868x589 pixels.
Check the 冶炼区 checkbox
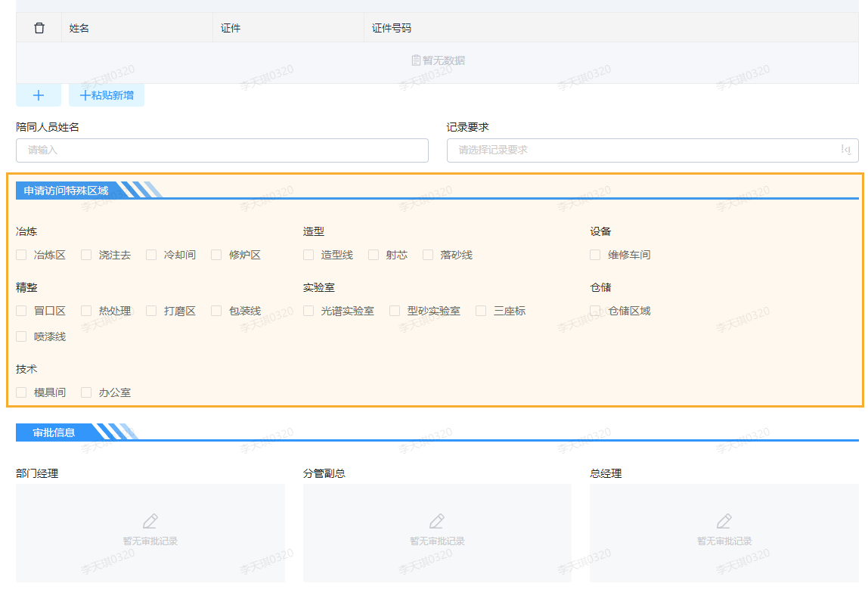[x=21, y=255]
